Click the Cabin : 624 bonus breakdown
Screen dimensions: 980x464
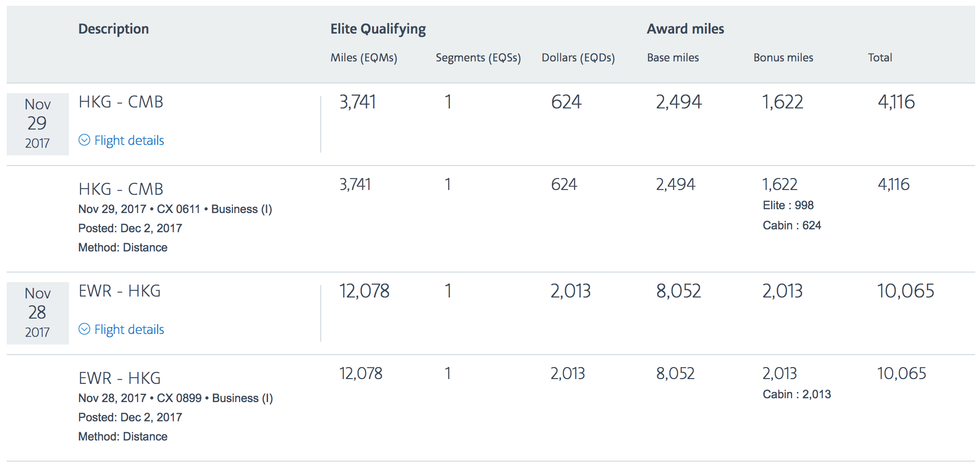[792, 226]
